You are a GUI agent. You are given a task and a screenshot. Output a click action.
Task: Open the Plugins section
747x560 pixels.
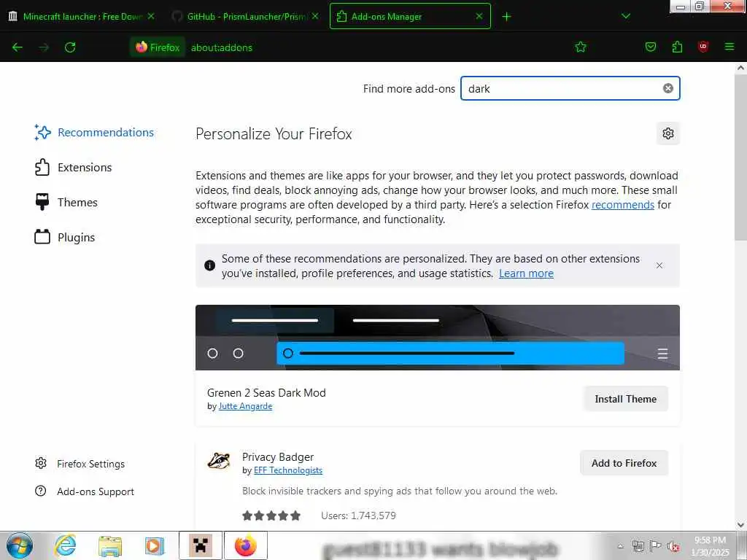tap(65, 237)
